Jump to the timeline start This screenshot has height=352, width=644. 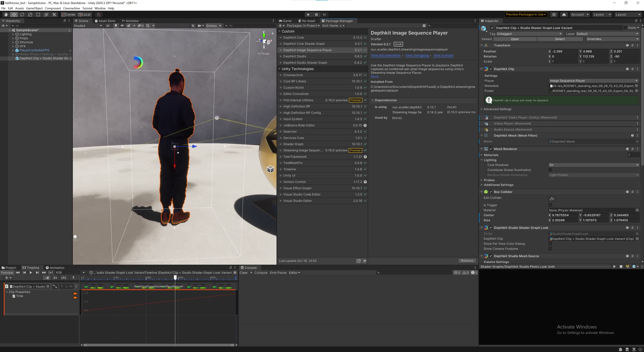pyautogui.click(x=18, y=273)
